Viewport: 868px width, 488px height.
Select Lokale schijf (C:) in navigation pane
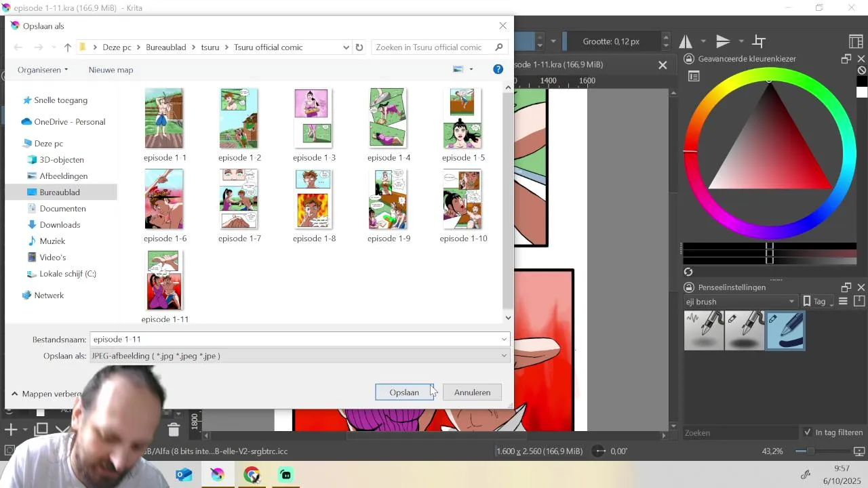coord(68,274)
